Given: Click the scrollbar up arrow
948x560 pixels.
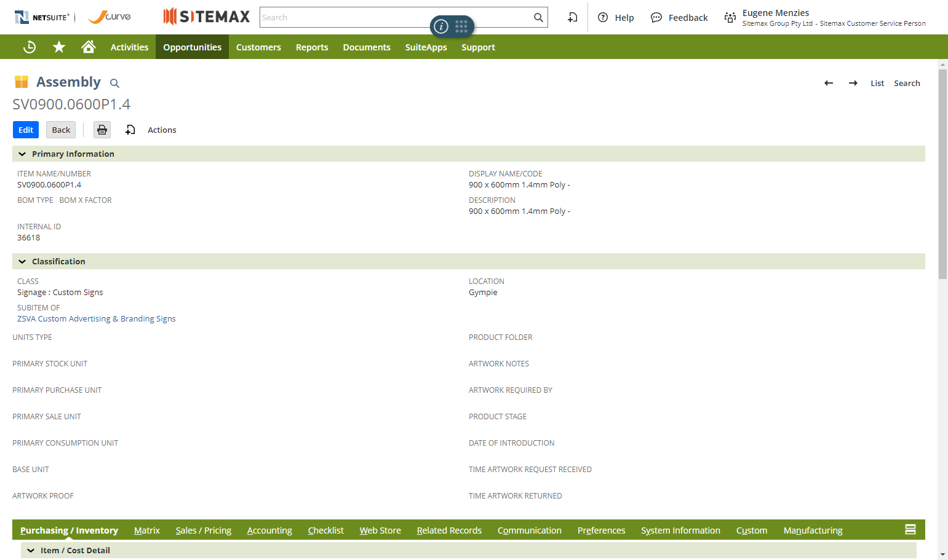Looking at the screenshot, I should point(942,64).
